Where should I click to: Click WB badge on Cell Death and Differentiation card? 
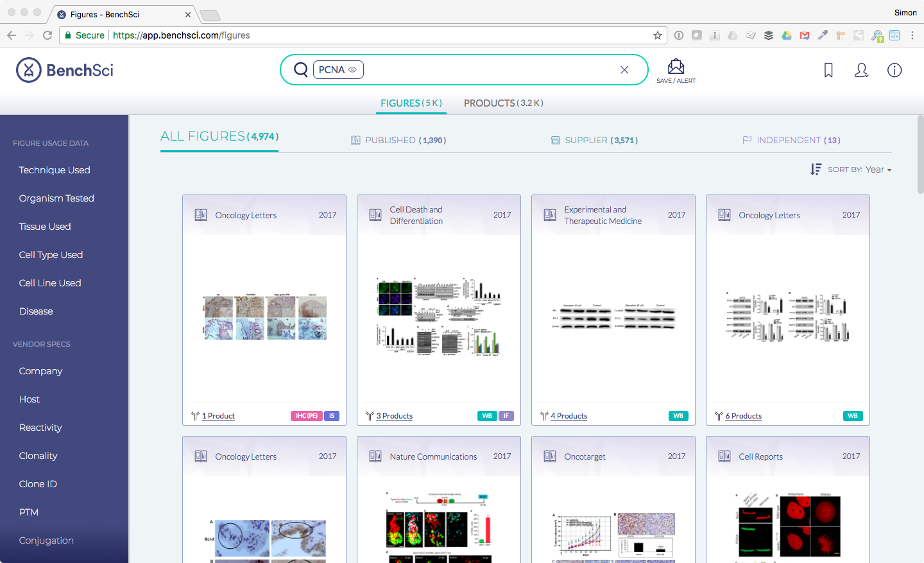coord(487,416)
